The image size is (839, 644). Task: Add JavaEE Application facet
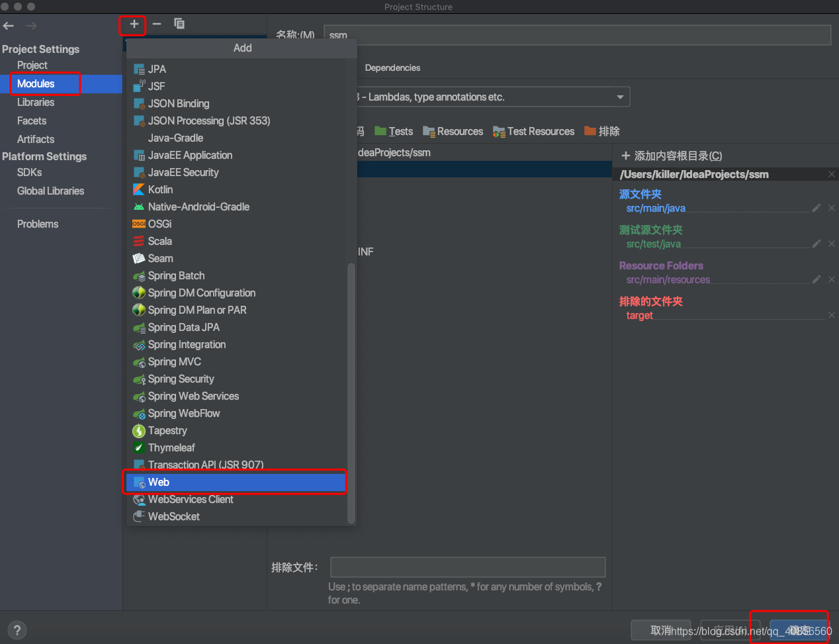click(237, 155)
